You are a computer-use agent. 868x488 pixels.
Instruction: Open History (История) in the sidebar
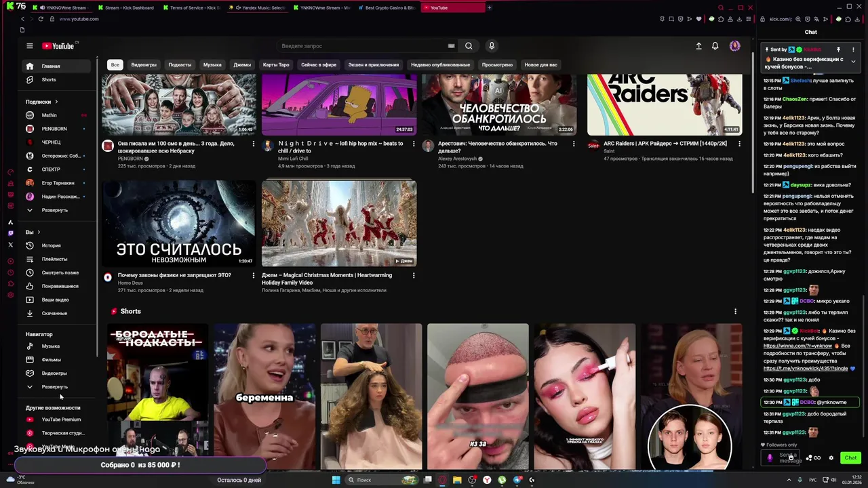56,245
